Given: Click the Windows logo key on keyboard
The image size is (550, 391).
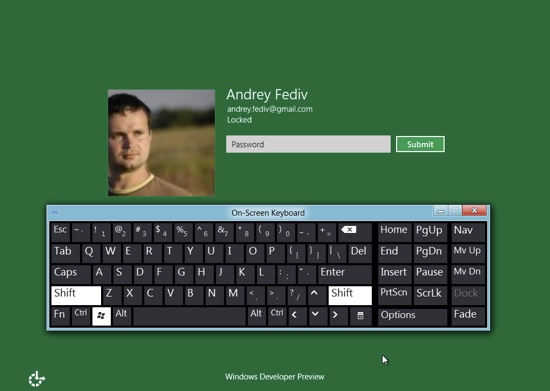Looking at the screenshot, I should point(101,316).
